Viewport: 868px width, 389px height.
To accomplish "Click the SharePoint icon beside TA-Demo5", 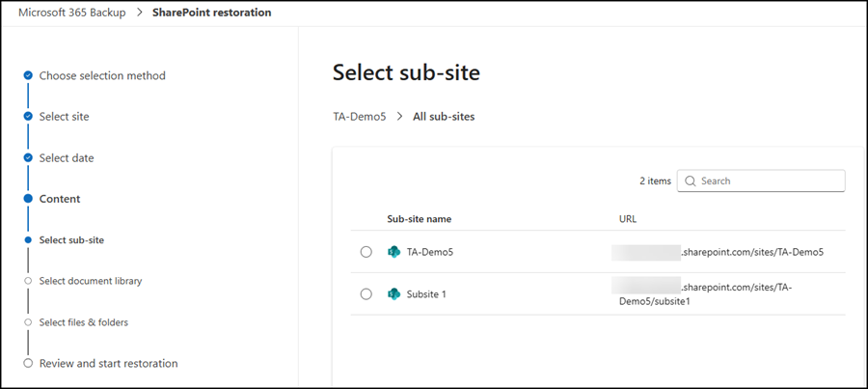I will coord(393,252).
